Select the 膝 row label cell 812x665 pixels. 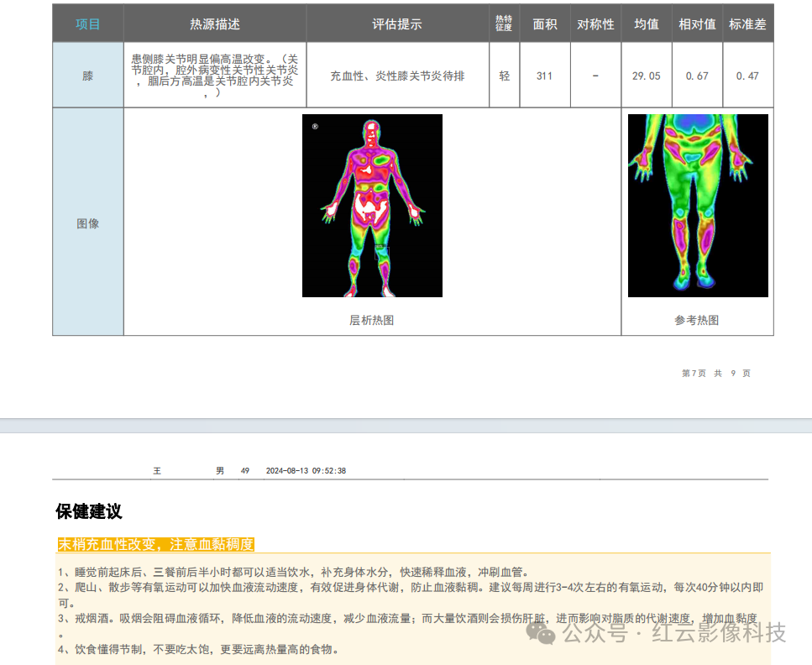[88, 76]
